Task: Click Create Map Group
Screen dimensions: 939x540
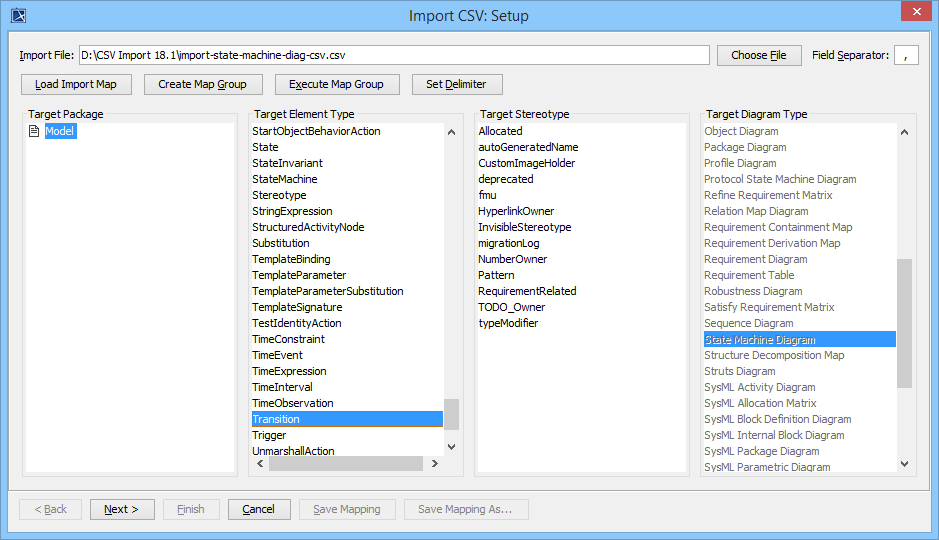Action: pos(203,84)
